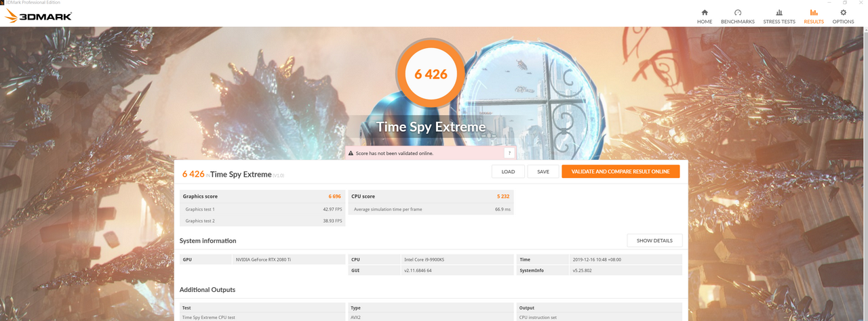Click the AVX2 type cell
Screen dimensions: 868x321
click(x=356, y=317)
